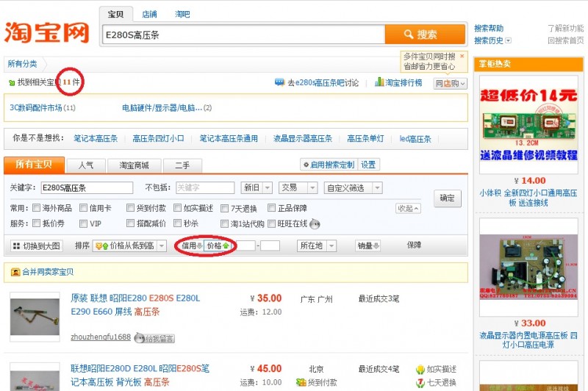Image resolution: width=588 pixels, height=391 pixels.
Task: Open the 淘宝排行榜 ranking chart icon link
Action: coord(379,82)
